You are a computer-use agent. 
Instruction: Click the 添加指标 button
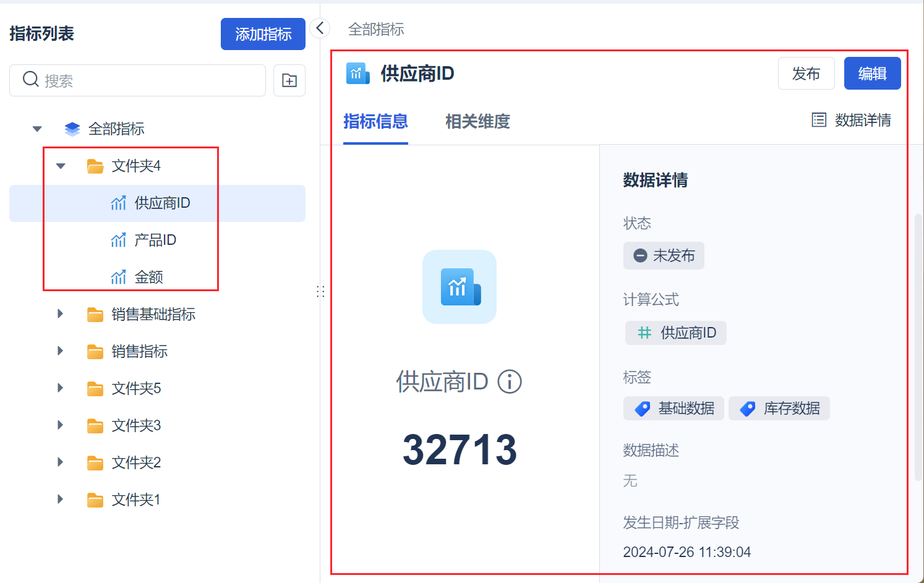coord(263,34)
